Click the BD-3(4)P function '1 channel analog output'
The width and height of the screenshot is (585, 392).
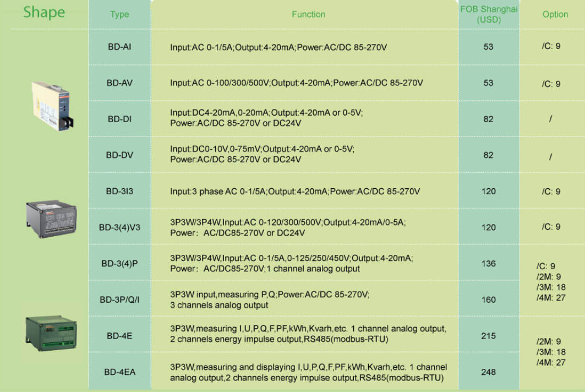click(x=313, y=269)
